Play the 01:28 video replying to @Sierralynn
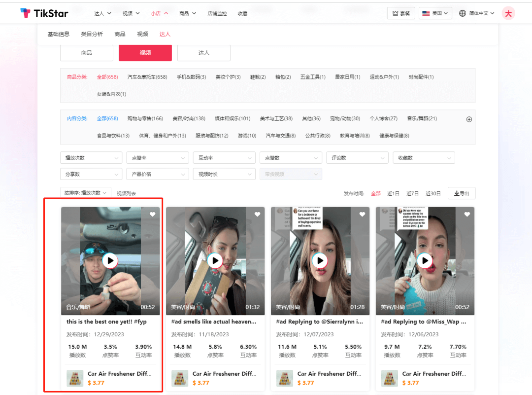The image size is (532, 395). click(320, 260)
